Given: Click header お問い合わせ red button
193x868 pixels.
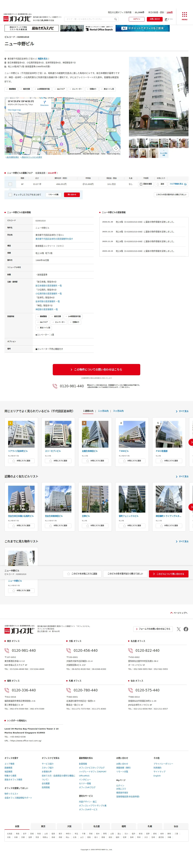Looking at the screenshot, I should (x=155, y=19).
